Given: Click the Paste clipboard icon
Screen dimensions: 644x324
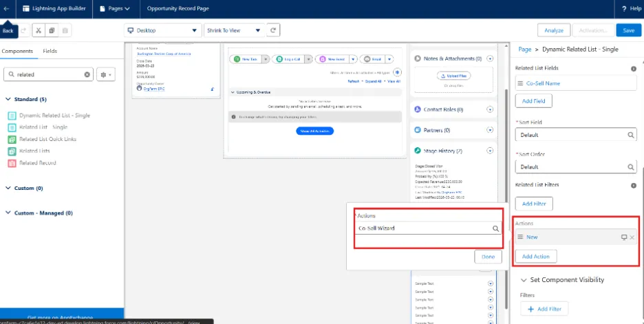Looking at the screenshot, I should tap(65, 30).
